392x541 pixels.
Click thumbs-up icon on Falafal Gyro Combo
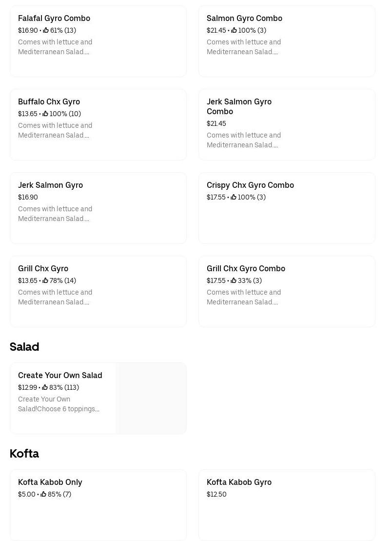coord(46,30)
